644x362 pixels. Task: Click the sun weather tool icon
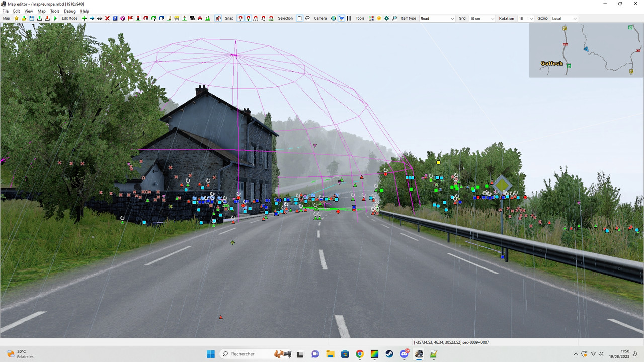pos(379,18)
